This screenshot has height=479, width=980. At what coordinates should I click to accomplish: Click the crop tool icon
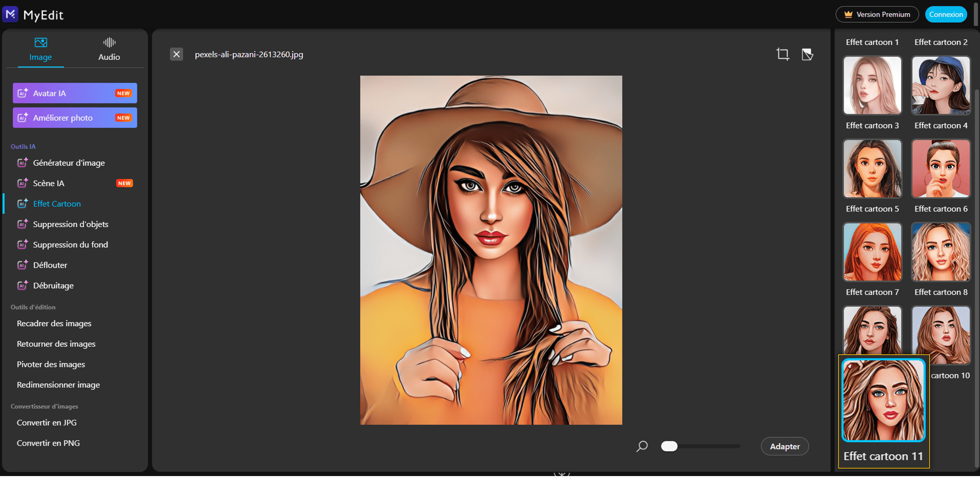(782, 54)
